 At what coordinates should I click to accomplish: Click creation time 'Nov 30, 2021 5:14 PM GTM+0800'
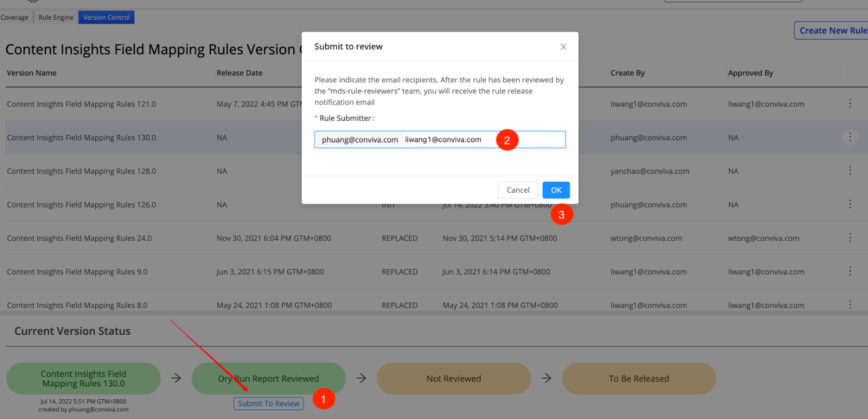500,239
